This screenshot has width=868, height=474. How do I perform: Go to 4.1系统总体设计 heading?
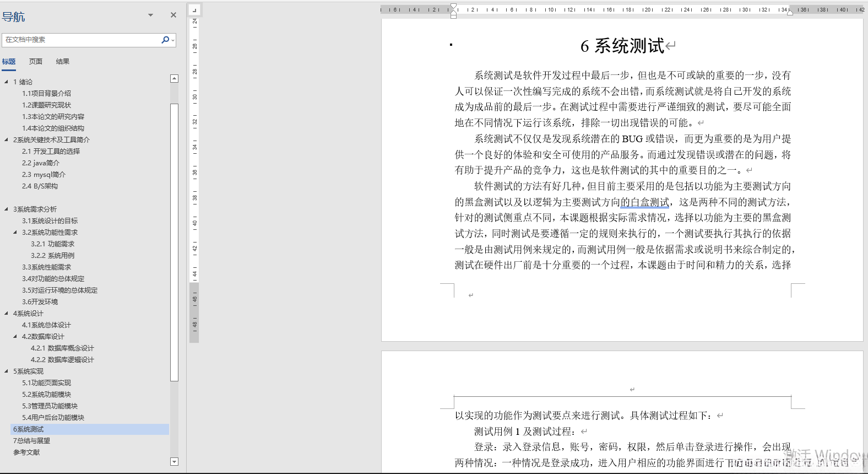[x=46, y=325]
